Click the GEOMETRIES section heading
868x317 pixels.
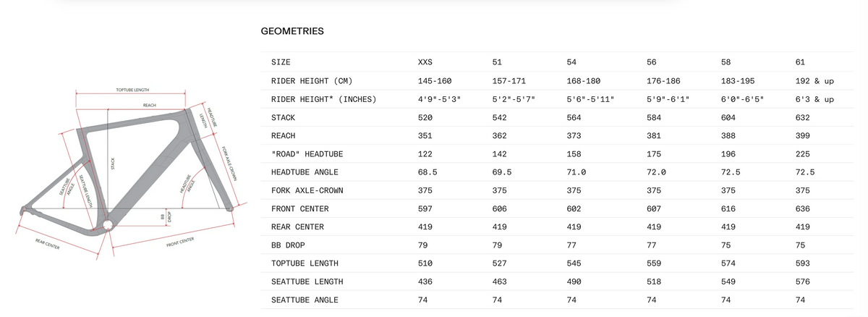292,32
